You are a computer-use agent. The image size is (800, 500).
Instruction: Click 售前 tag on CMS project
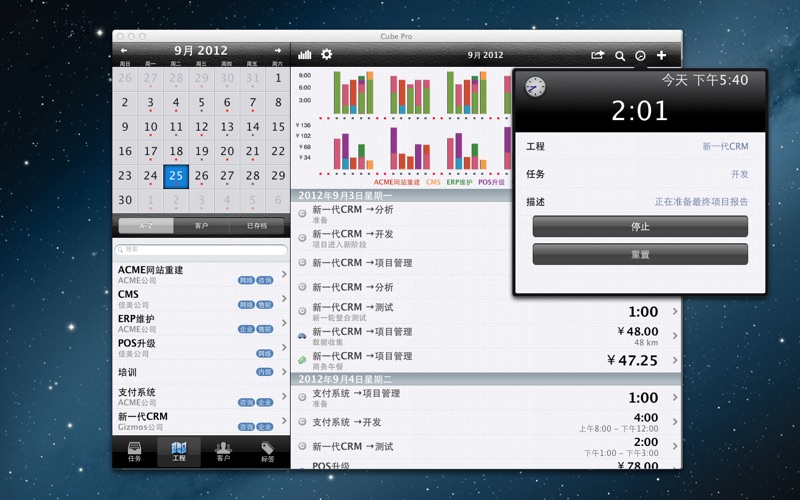pos(265,305)
